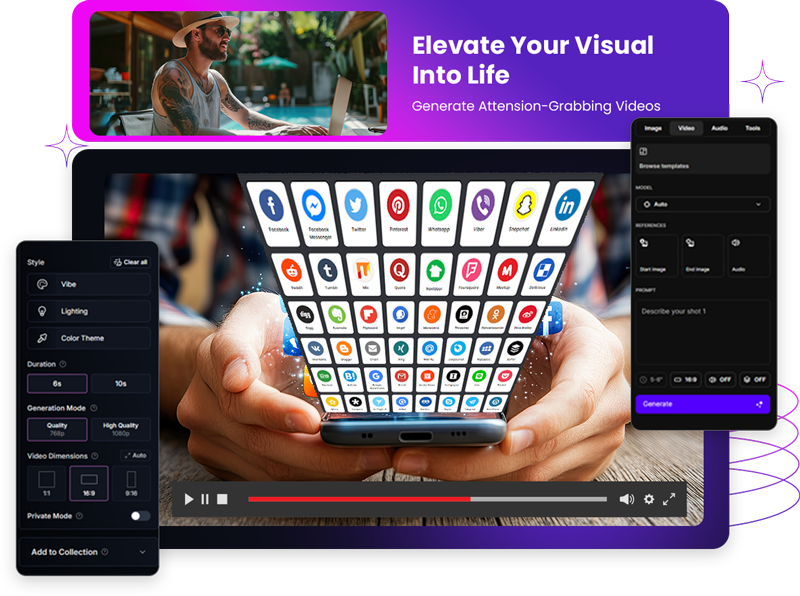Viewport: 800px width, 596px height.
Task: Click the stop square in player controls
Action: click(x=222, y=499)
